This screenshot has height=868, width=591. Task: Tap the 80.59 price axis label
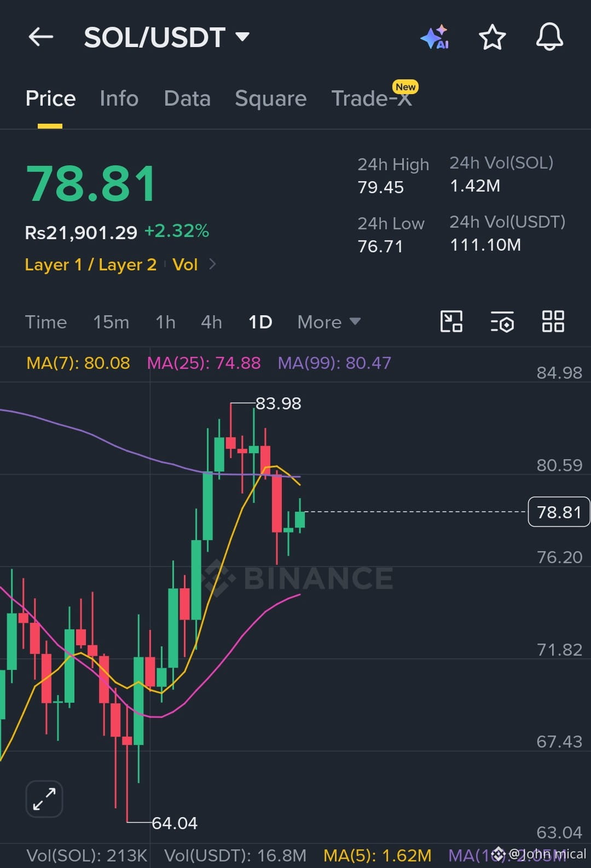click(x=559, y=465)
